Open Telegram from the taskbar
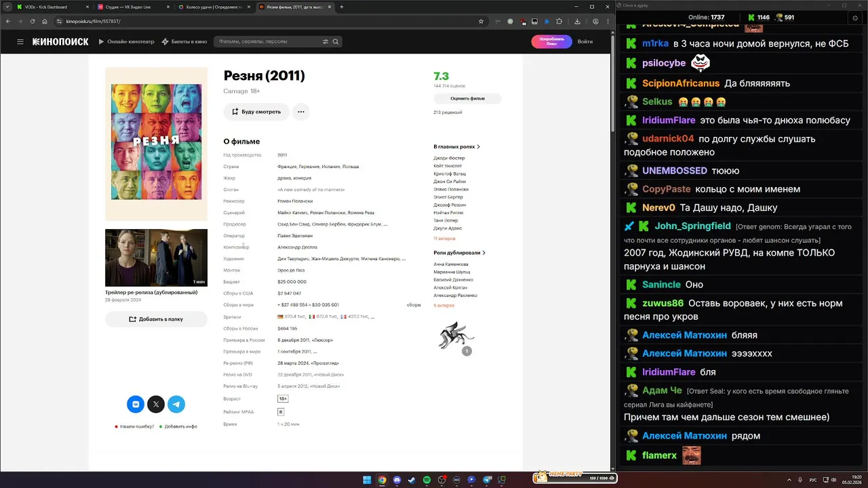This screenshot has height=488, width=868. 486,480
